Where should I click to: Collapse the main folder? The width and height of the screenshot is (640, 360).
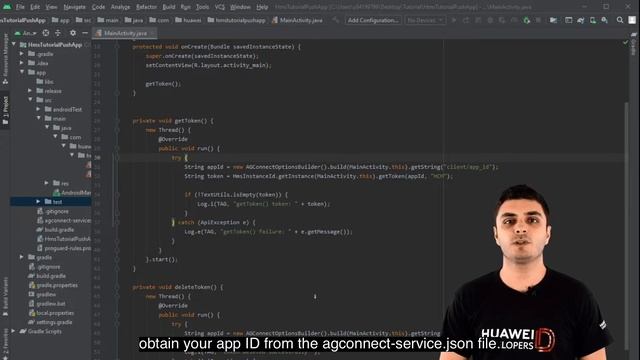point(38,118)
